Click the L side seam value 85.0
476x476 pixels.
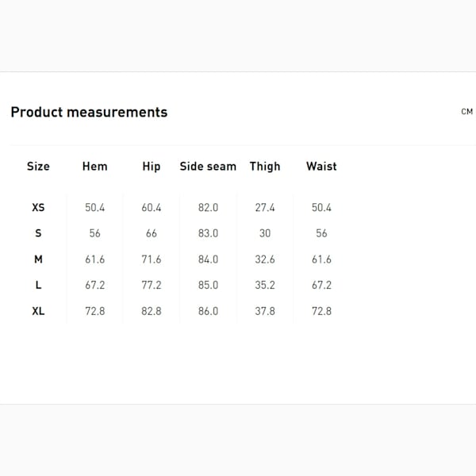(x=208, y=285)
